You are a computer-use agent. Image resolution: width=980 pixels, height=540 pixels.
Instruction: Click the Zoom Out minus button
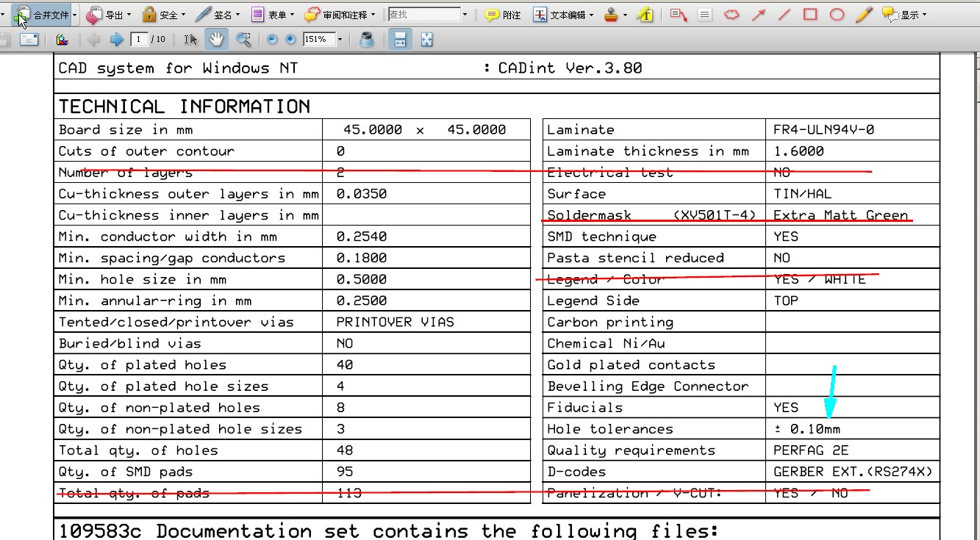coord(273,40)
